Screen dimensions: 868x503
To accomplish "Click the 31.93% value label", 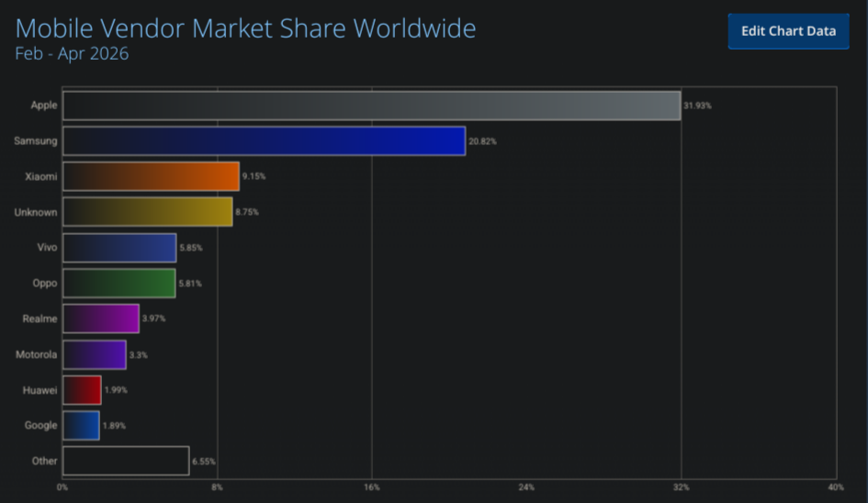I will click(697, 106).
